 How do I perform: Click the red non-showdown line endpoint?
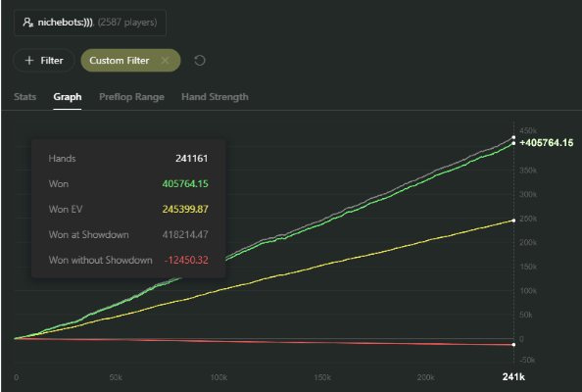(x=513, y=345)
